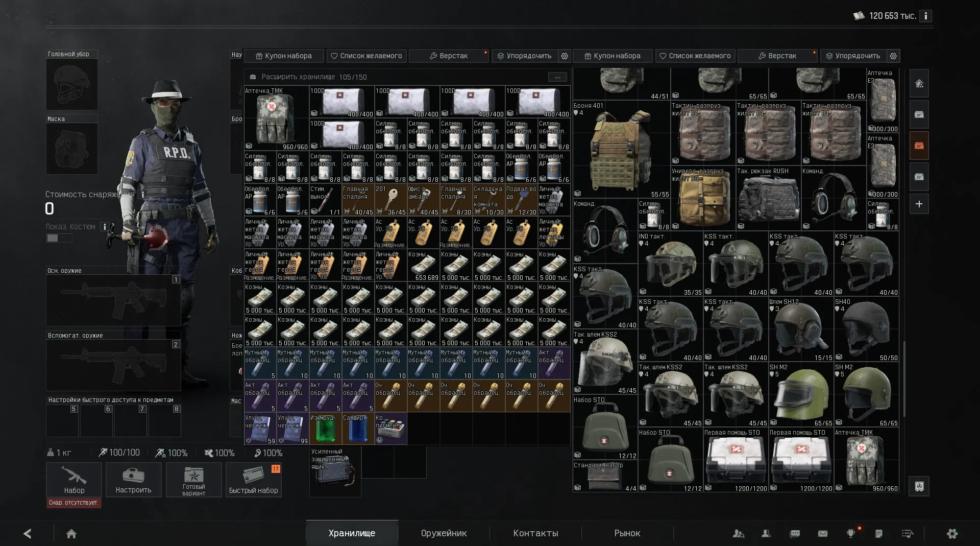
Task: Switch to the Контакты tab
Action: pyautogui.click(x=535, y=533)
